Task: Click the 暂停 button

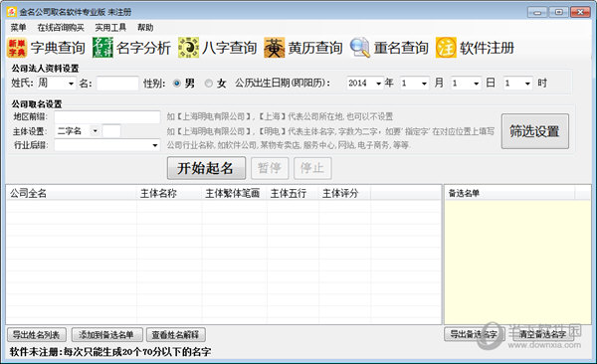Action: pos(270,168)
